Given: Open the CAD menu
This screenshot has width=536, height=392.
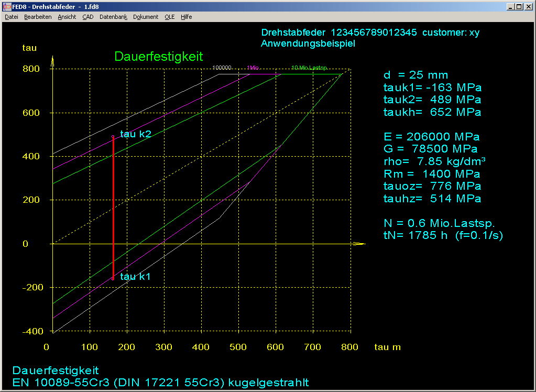Looking at the screenshot, I should pos(88,17).
